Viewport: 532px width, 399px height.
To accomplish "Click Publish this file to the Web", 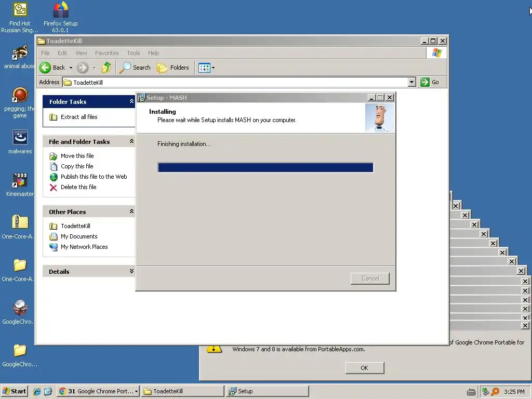I will [x=88, y=177].
